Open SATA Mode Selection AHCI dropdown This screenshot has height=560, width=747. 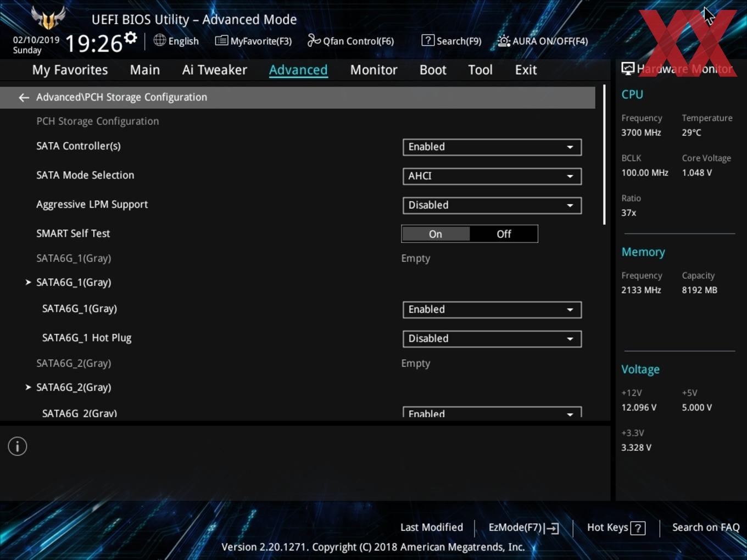[x=492, y=176]
